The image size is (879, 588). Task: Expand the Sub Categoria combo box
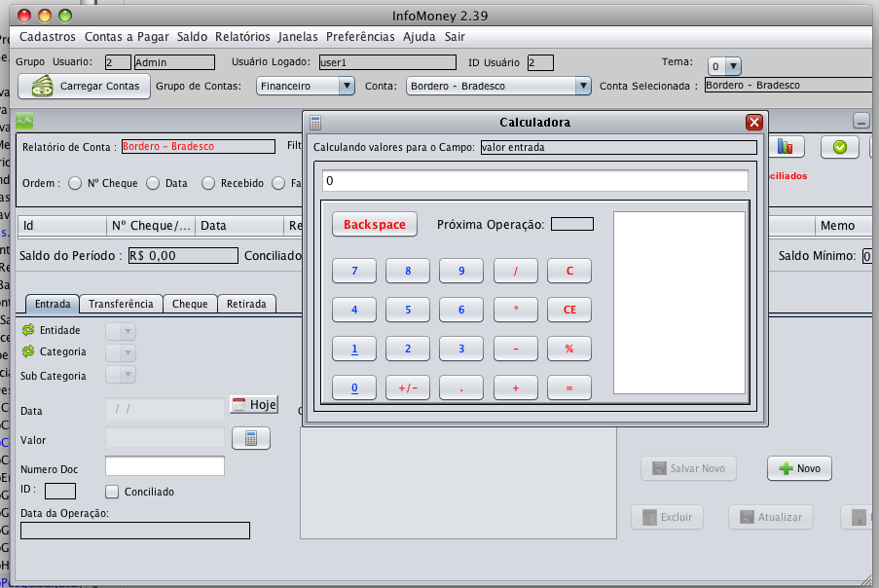point(121,374)
